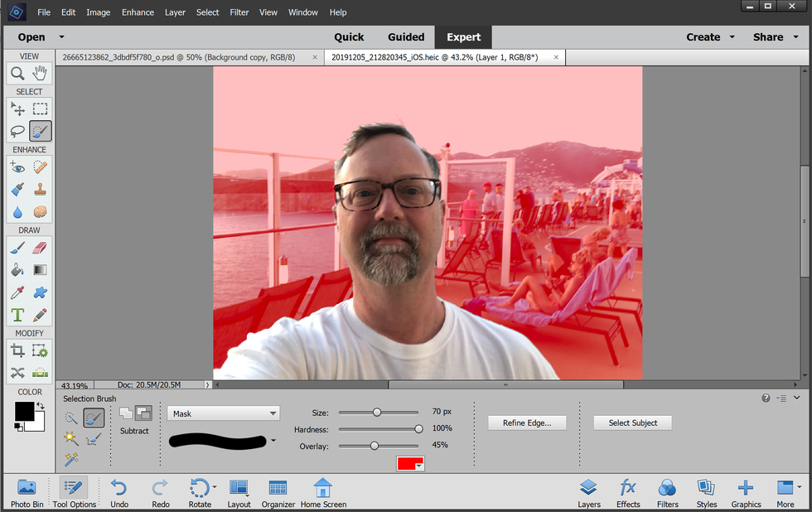Toggle the Subtract from selection mode
812x512 pixels.
[x=143, y=413]
